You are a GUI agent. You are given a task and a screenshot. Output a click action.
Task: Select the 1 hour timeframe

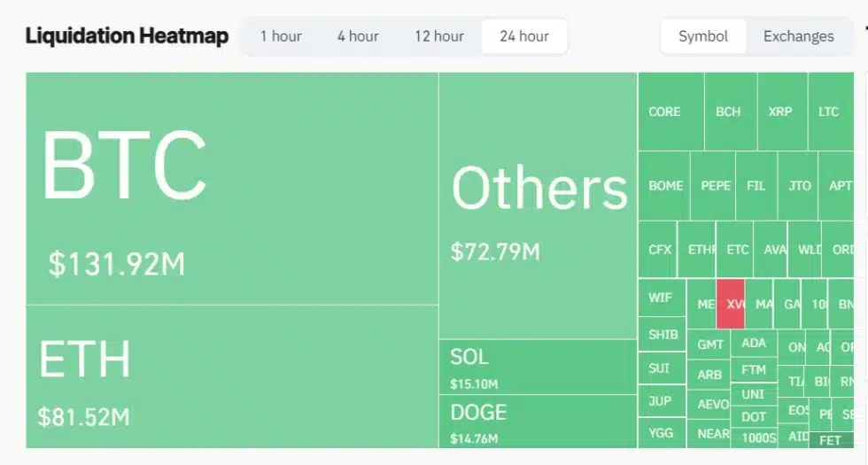281,36
